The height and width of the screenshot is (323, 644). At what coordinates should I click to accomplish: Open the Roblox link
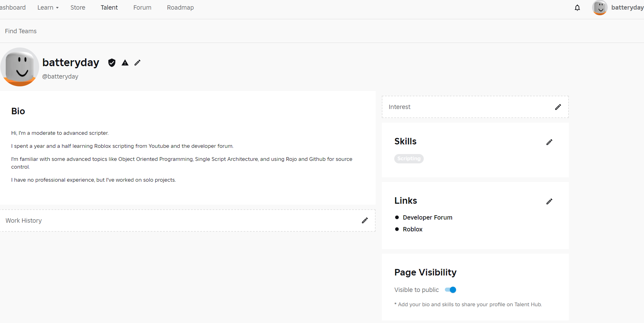pyautogui.click(x=412, y=229)
